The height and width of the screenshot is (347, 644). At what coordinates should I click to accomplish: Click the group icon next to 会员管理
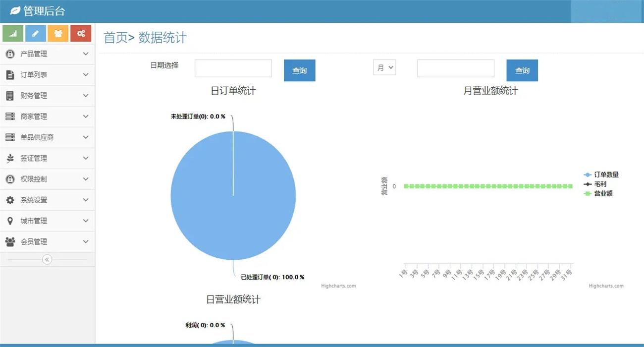point(10,241)
